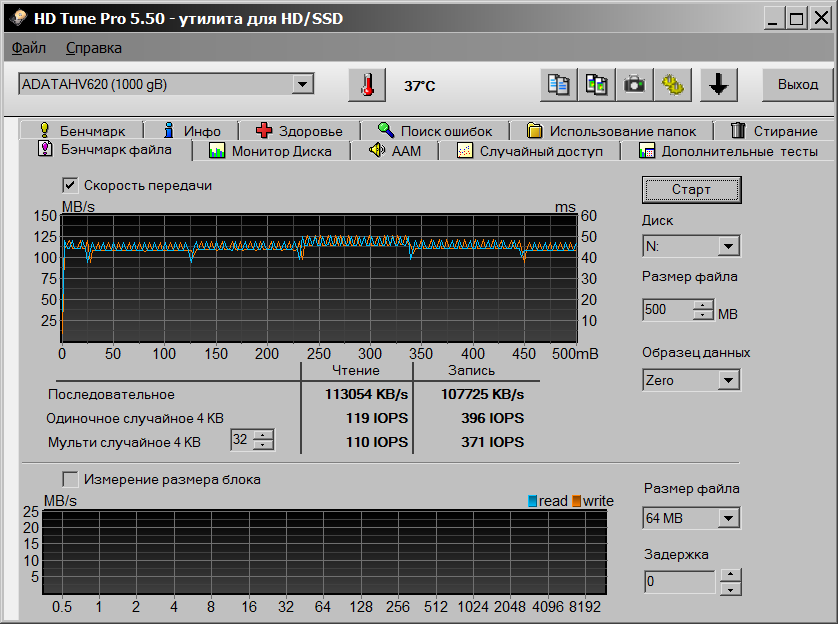Screen dimensions: 838x624
Task: Click the Задержка delay input field
Action: pyautogui.click(x=679, y=581)
